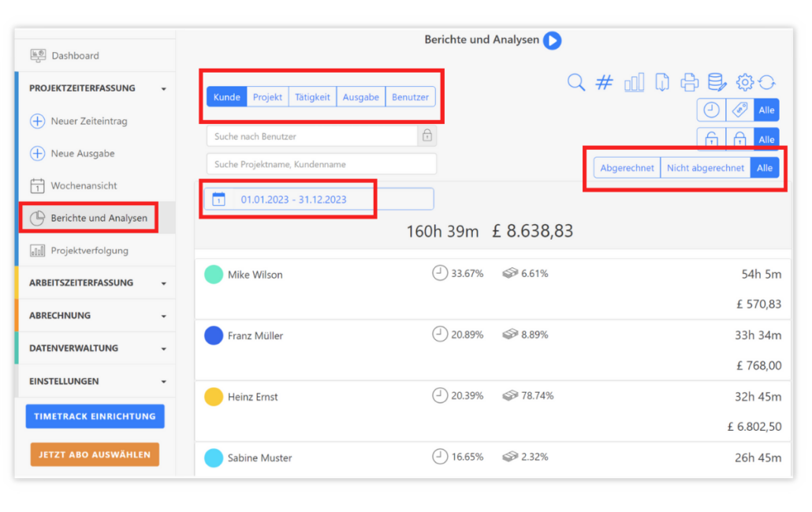Filter by time entries clock toggle

711,110
